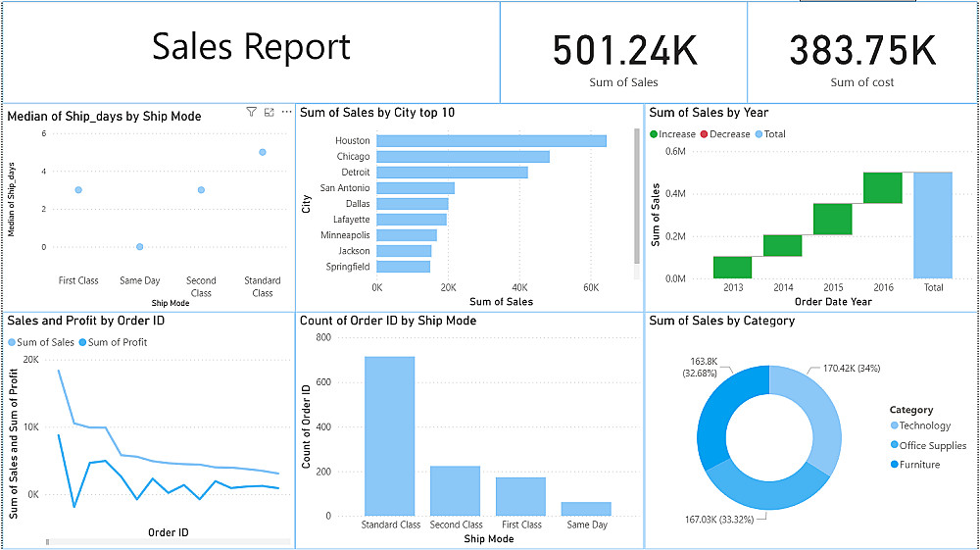Click the Sum of Profit legend marker
Viewport: 980px width, 550px height.
pos(82,342)
